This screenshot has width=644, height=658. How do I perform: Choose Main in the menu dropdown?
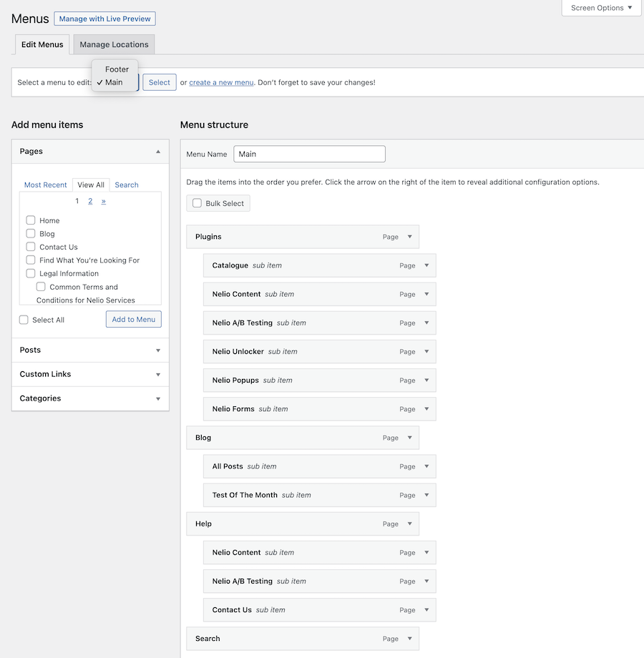click(x=114, y=82)
